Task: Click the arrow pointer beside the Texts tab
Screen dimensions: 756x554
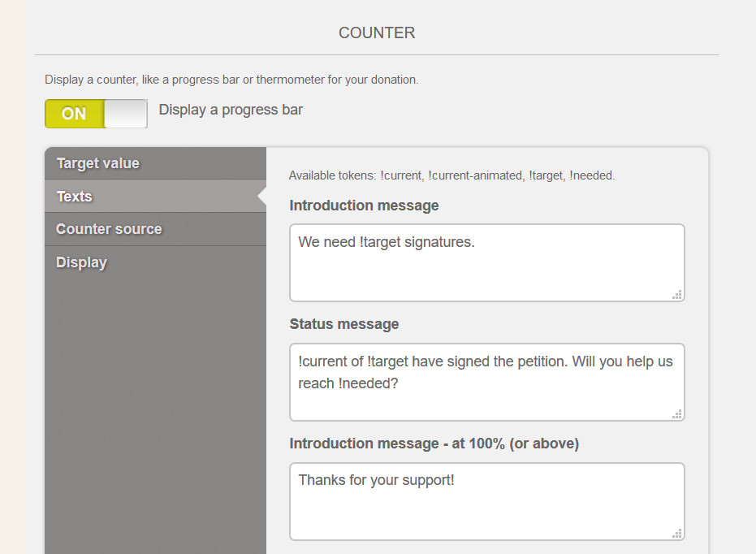Action: click(x=261, y=197)
